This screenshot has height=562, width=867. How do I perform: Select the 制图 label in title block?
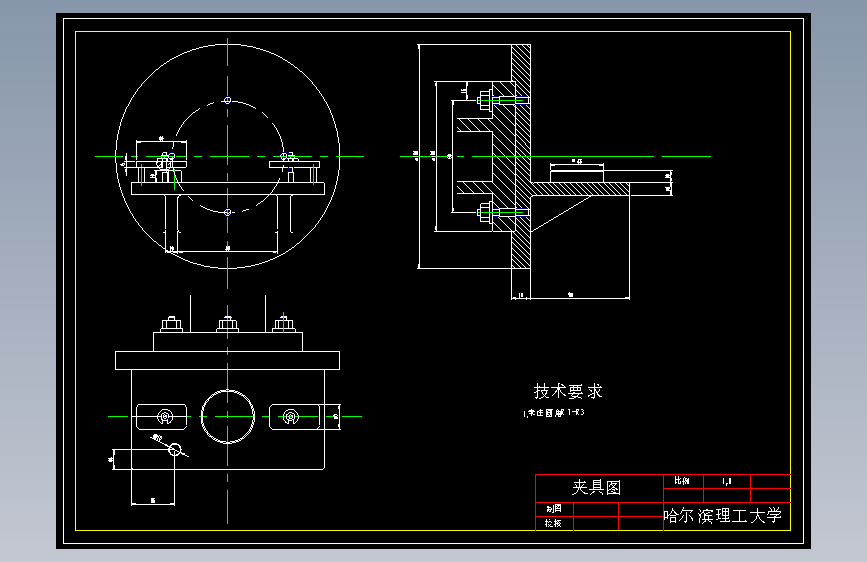pyautogui.click(x=554, y=509)
